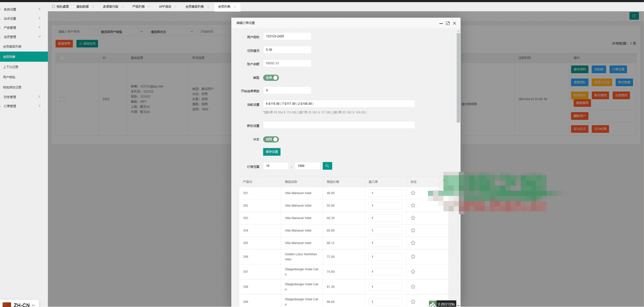
Task: Click the 保存设置 button
Action: point(271,152)
